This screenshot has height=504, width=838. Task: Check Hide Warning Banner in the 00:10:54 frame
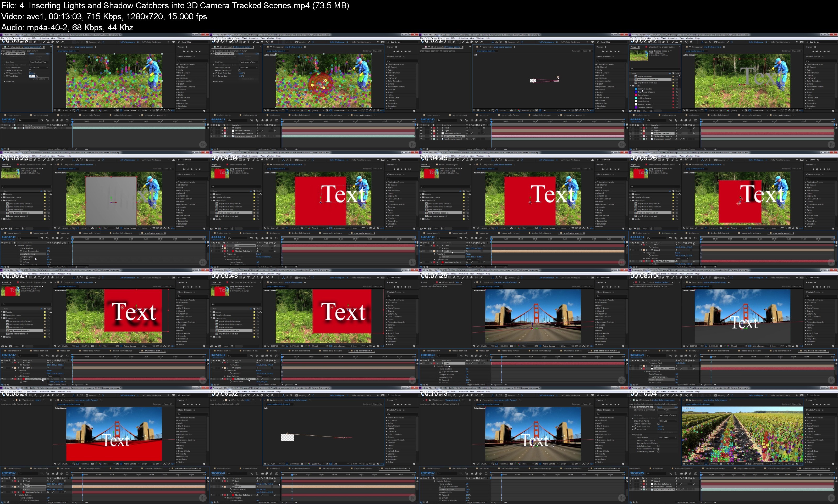tap(659, 452)
